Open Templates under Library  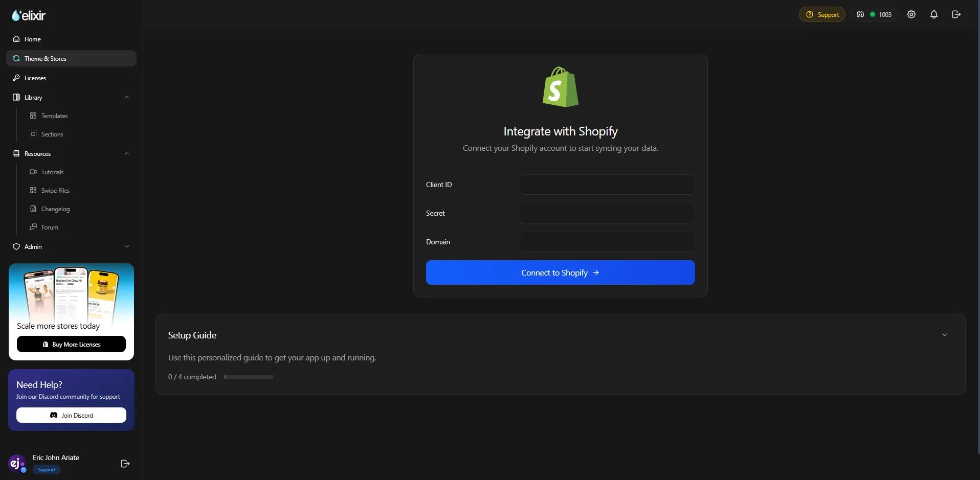pyautogui.click(x=54, y=116)
